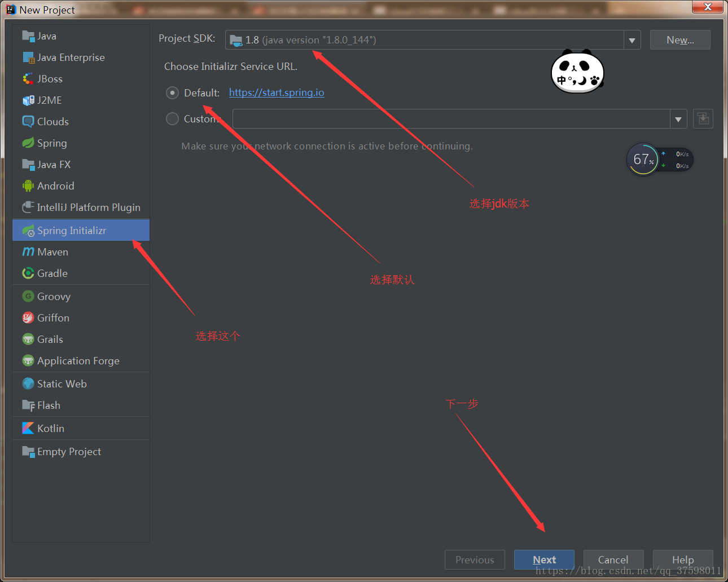Viewport: 728px width, 582px height.
Task: Select the Spring Initializr icon
Action: [x=28, y=231]
